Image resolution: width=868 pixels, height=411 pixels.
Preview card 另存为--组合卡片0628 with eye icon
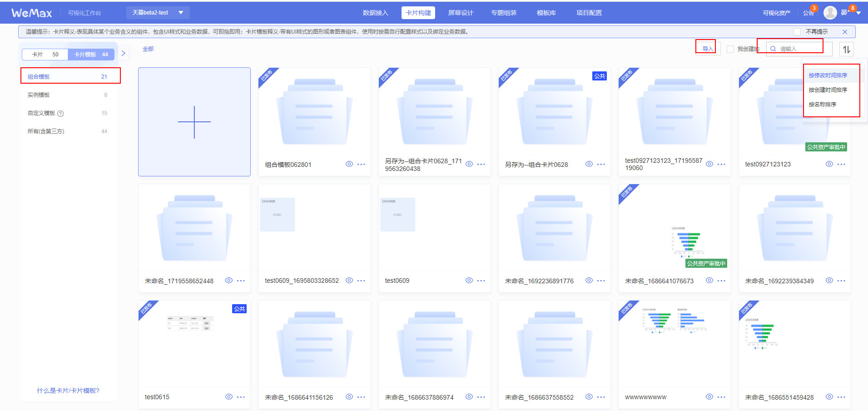(589, 164)
